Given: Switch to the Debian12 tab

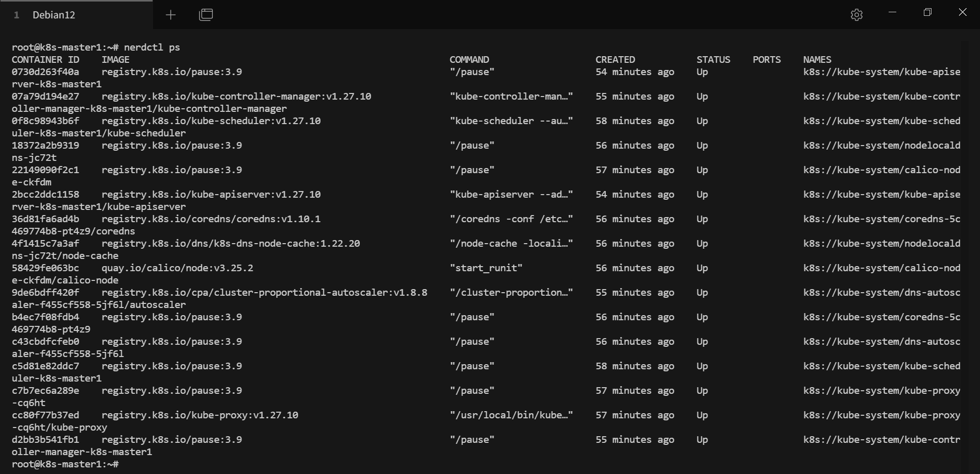Looking at the screenshot, I should coord(54,15).
